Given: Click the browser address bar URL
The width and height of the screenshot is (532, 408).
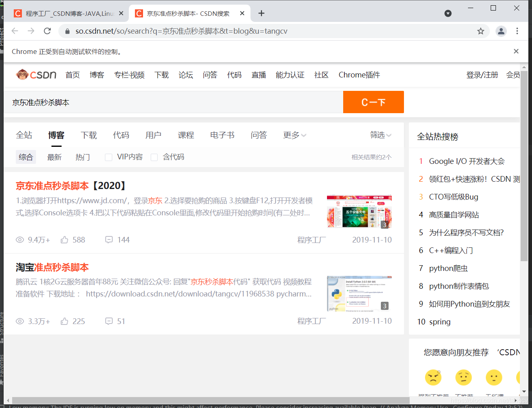Looking at the screenshot, I should coord(182,31).
